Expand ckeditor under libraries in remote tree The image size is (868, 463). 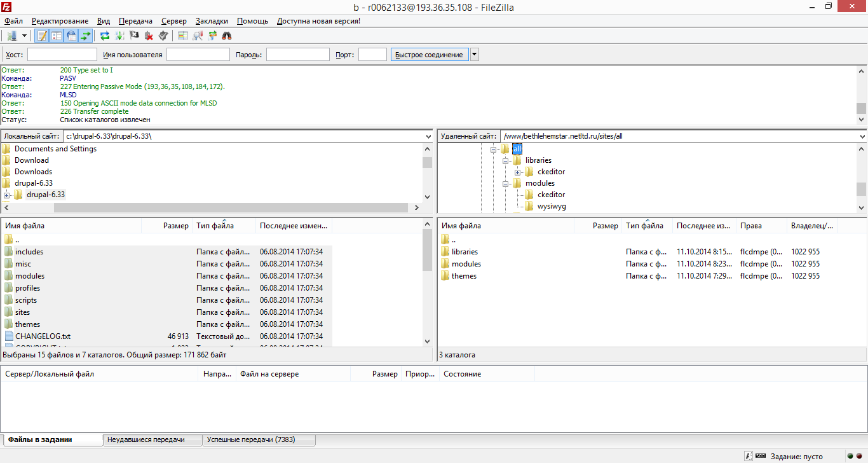(517, 172)
